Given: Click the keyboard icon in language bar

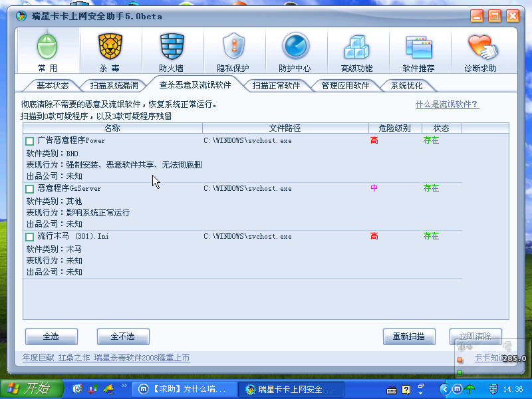Looking at the screenshot, I should coord(392,390).
